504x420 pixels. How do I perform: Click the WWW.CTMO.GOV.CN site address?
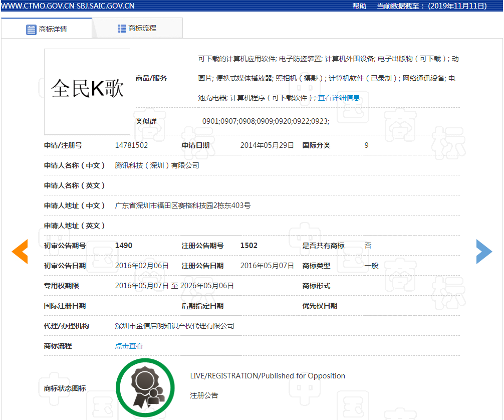(38, 6)
